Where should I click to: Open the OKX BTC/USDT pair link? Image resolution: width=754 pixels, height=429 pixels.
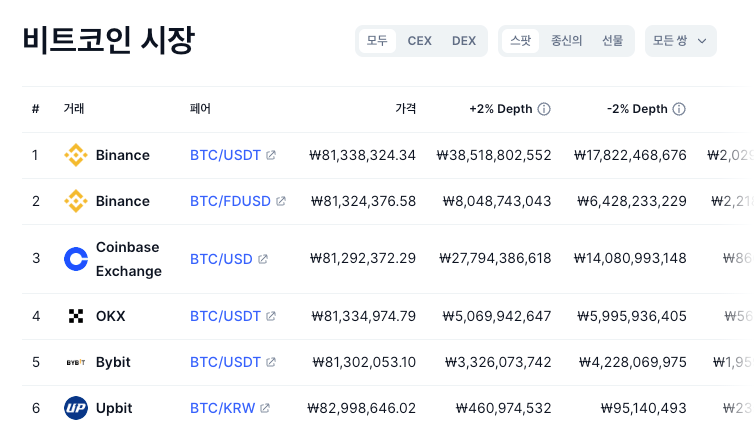pos(225,316)
